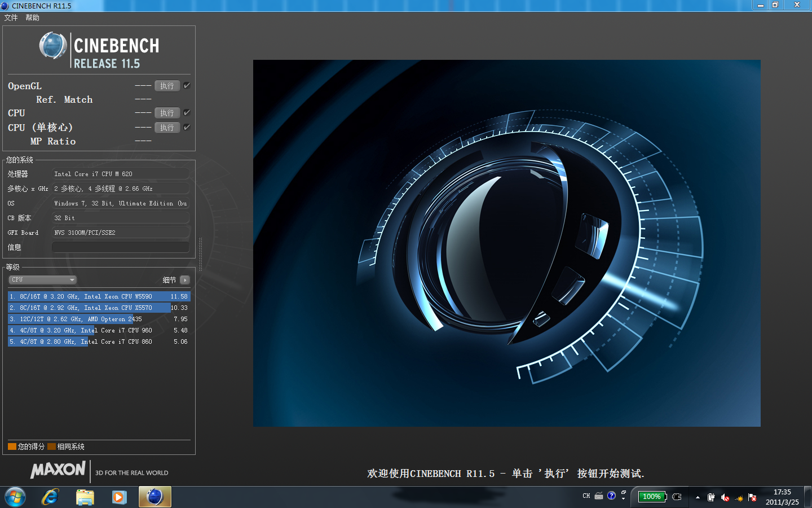Click the GFX Board field NVS 3100M
The height and width of the screenshot is (508, 812).
[121, 233]
